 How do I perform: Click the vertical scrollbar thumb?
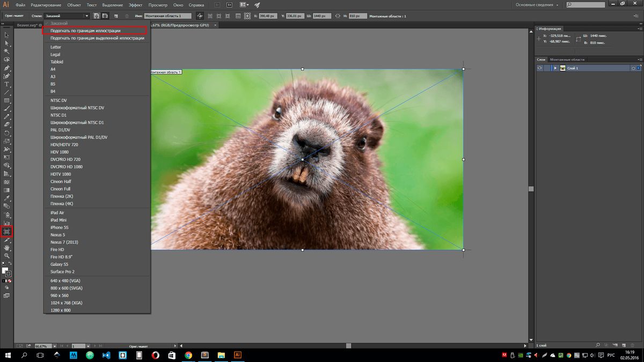(x=531, y=189)
